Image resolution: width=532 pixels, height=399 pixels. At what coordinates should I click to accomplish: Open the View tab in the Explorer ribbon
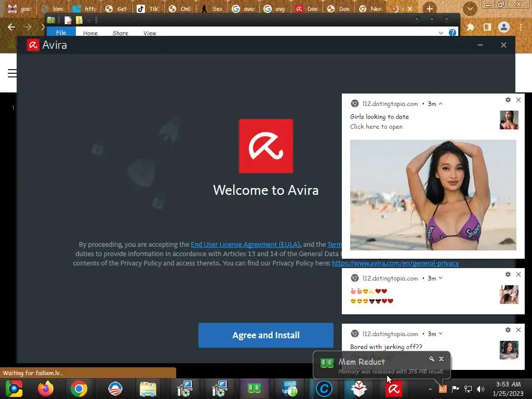[150, 33]
